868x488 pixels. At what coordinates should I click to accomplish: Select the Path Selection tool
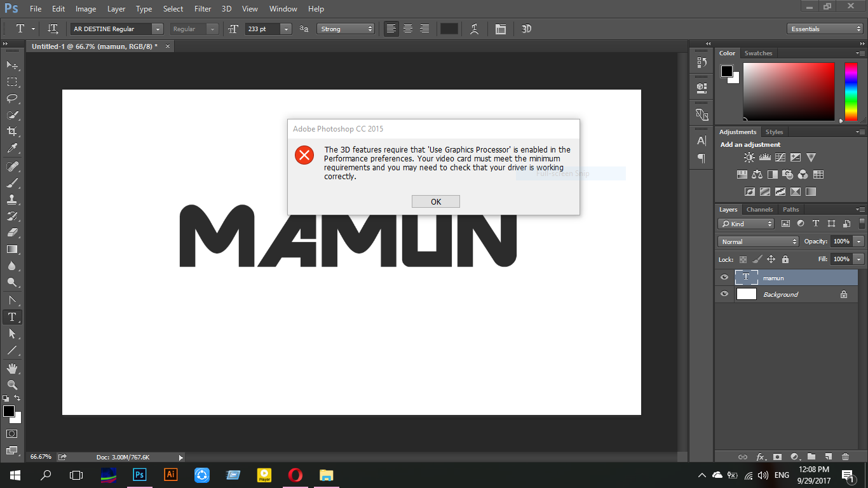(x=12, y=334)
